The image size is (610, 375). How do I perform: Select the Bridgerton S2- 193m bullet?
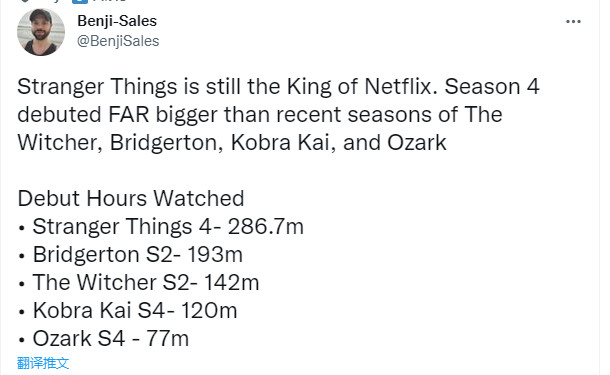[x=130, y=255]
